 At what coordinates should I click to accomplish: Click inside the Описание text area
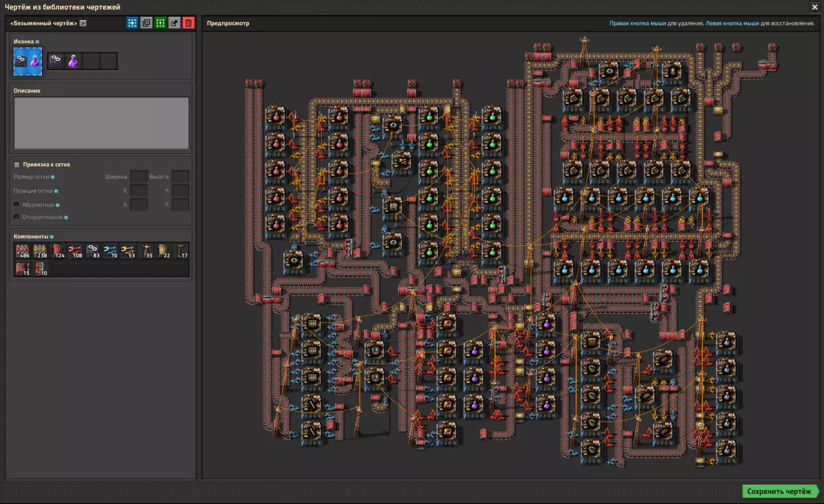[x=102, y=123]
